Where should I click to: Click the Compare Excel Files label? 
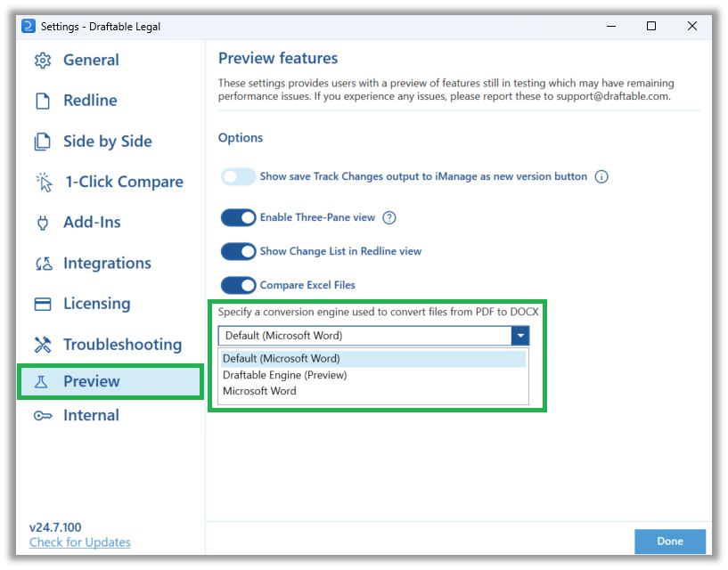click(x=307, y=285)
